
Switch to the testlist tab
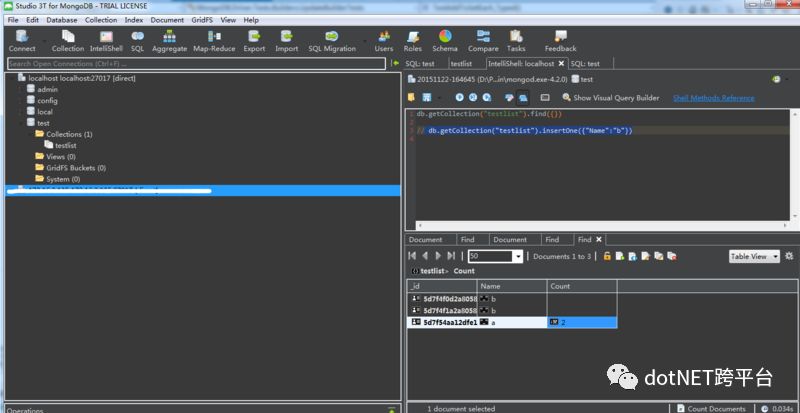click(461, 64)
